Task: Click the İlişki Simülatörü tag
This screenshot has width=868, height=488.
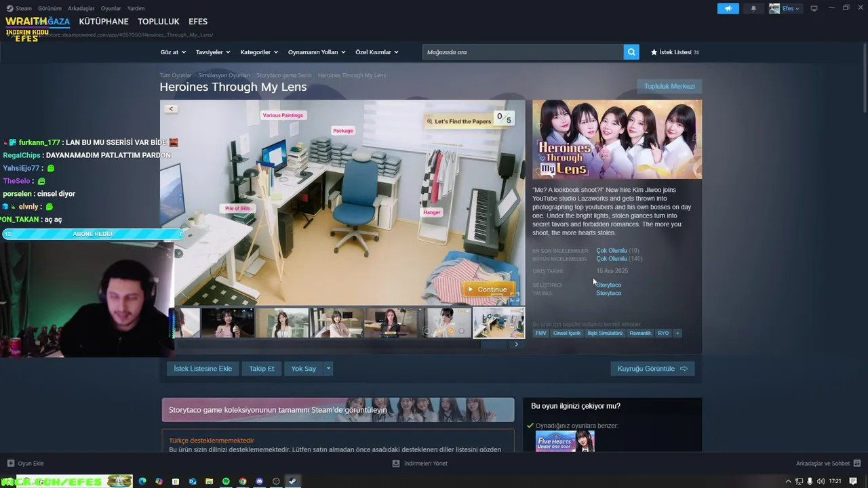Action: 605,333
